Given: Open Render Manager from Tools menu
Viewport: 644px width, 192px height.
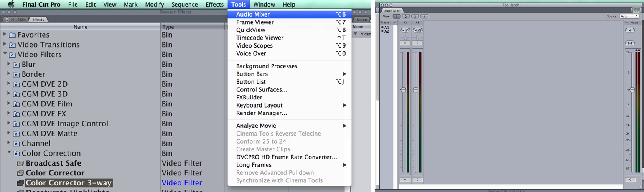Looking at the screenshot, I should 290,113.
